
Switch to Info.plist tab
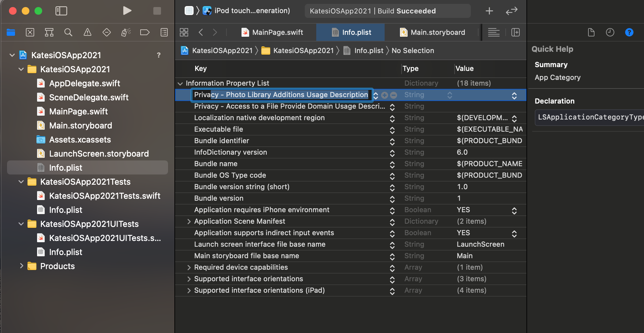(350, 32)
